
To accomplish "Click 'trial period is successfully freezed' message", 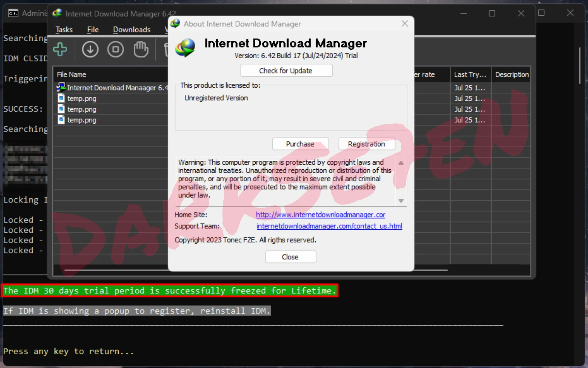I will point(169,291).
